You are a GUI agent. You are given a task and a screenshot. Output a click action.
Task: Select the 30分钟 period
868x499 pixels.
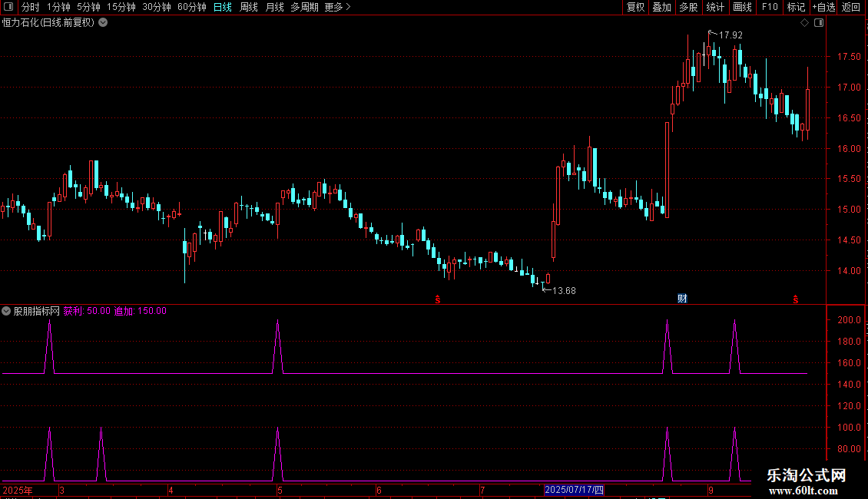(157, 7)
